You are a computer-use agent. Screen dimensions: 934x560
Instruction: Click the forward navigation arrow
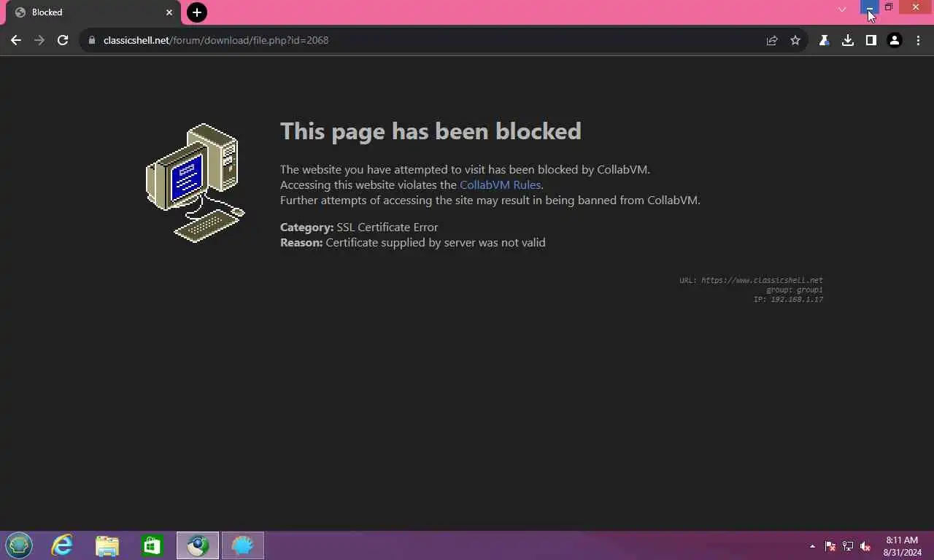39,40
